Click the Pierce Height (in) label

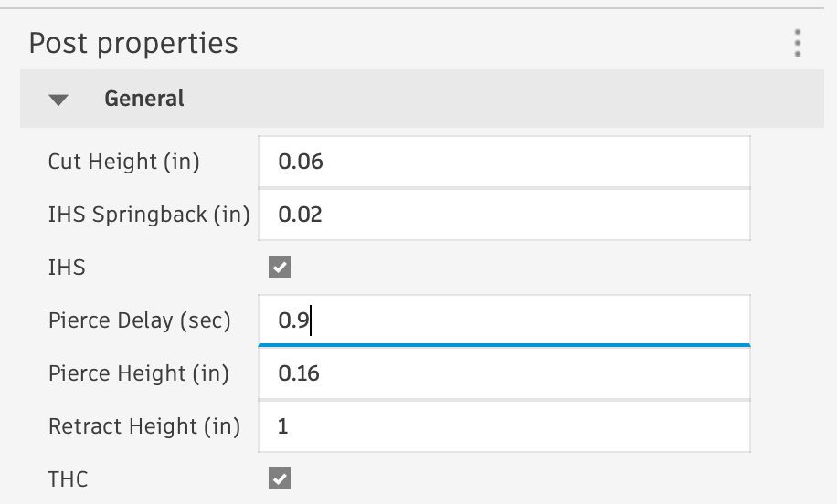tap(138, 373)
